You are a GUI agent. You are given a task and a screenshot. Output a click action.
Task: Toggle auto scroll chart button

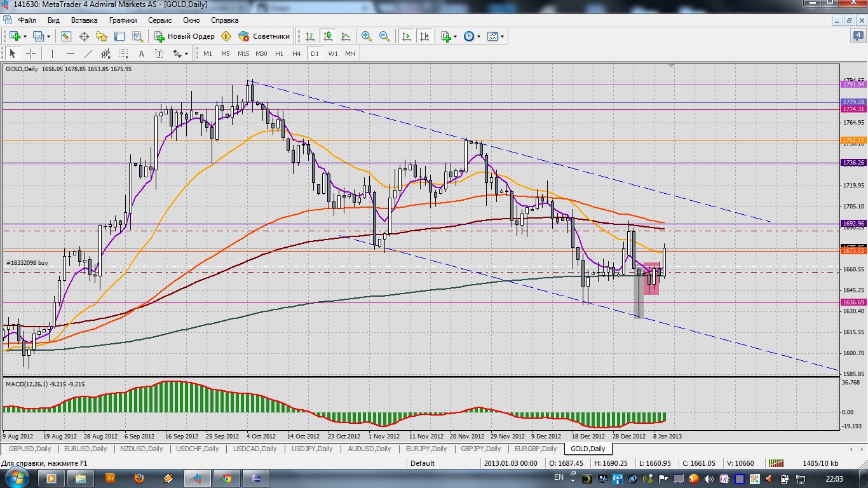[407, 36]
